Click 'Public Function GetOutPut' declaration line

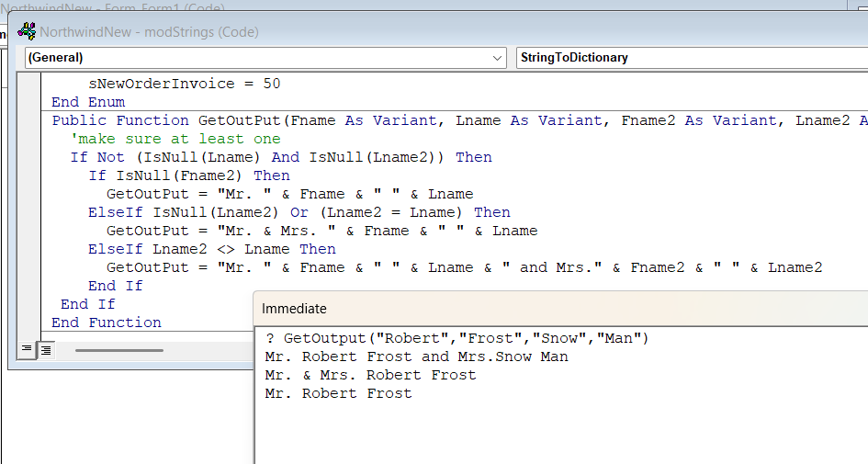tap(459, 120)
